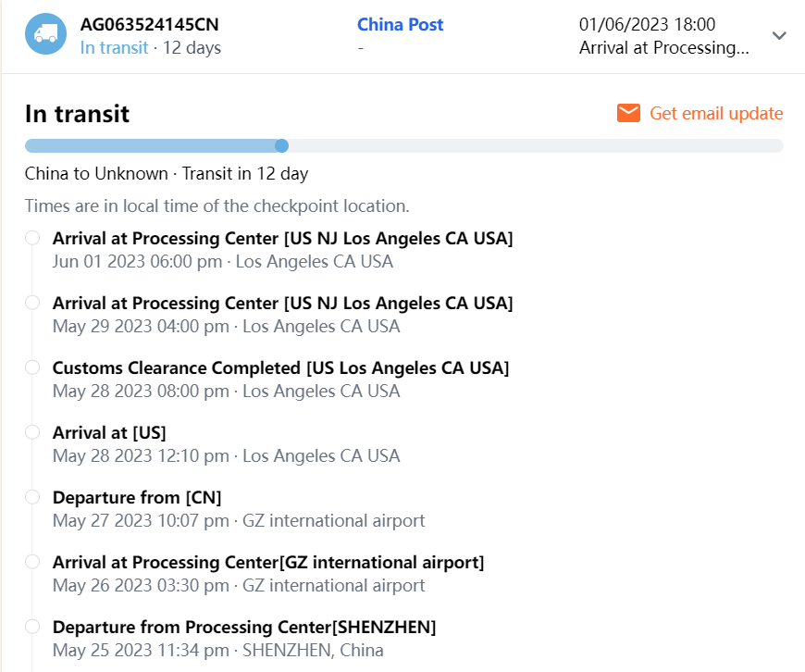
Task: Click the latest update summary 01/06/2023 18:00
Action: [647, 25]
